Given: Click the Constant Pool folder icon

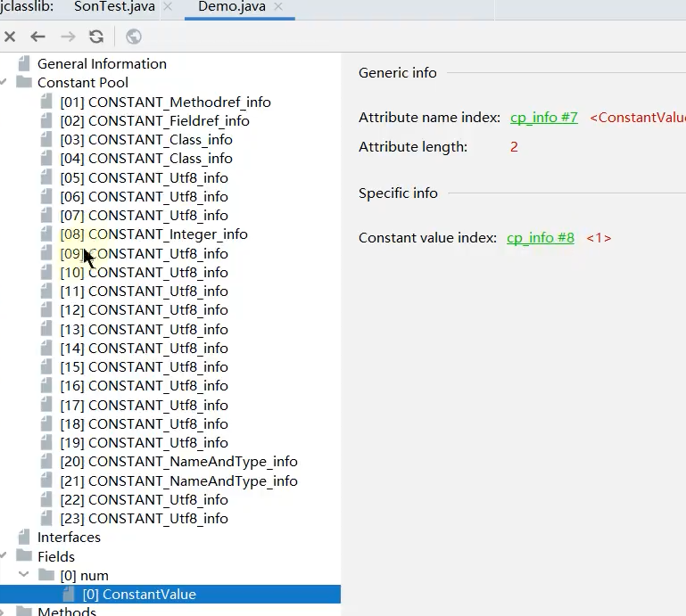Looking at the screenshot, I should (x=24, y=82).
